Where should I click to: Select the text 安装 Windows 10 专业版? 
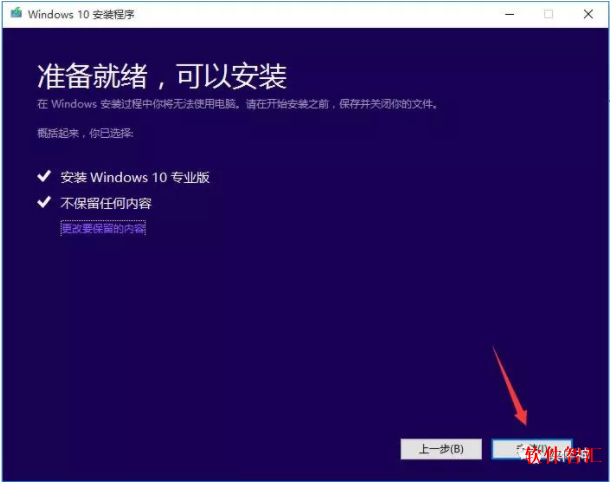(135, 177)
